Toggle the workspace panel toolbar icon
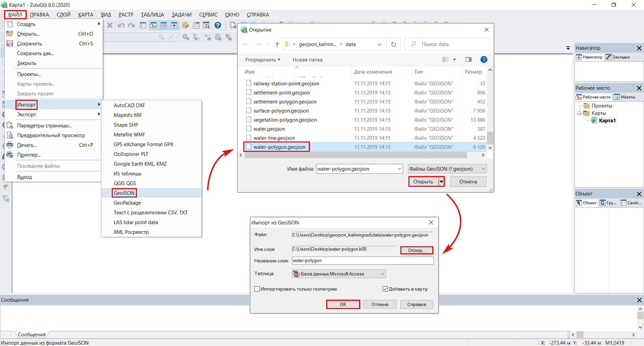 pyautogui.click(x=153, y=25)
